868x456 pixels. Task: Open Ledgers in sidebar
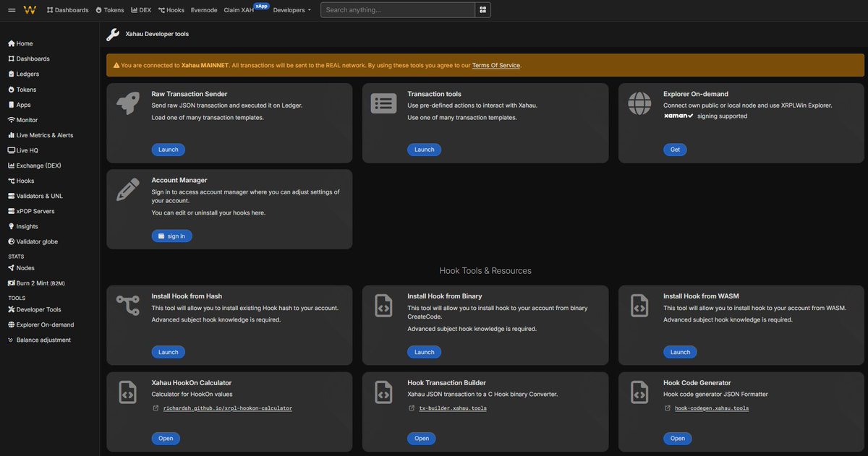coord(24,74)
